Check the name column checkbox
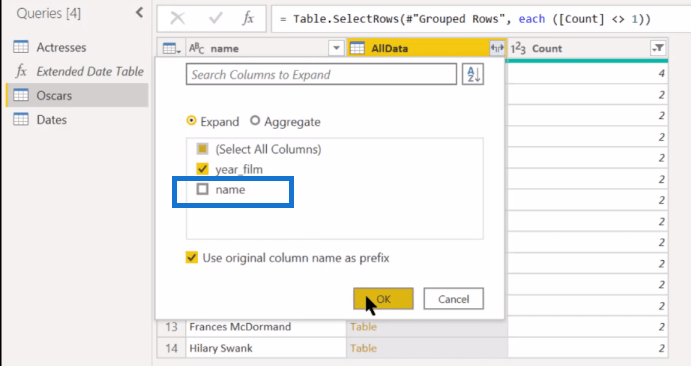This screenshot has width=691, height=366. (x=202, y=189)
